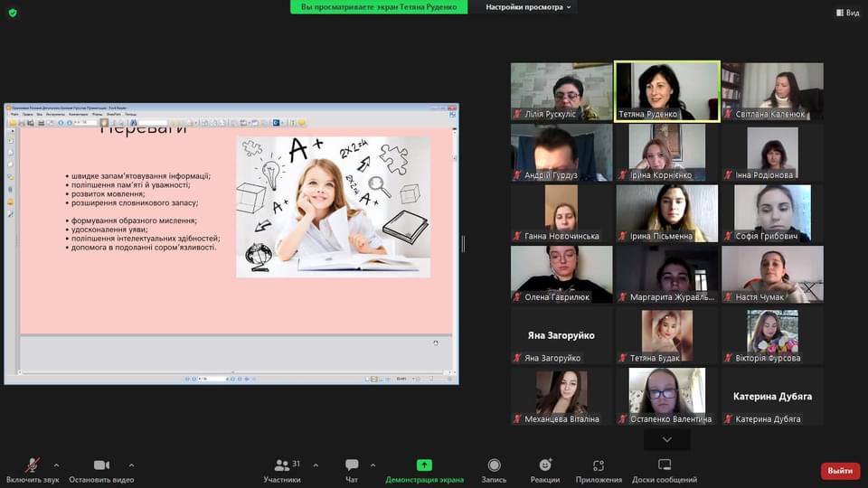Expand video options arrow beside camera

tap(131, 465)
